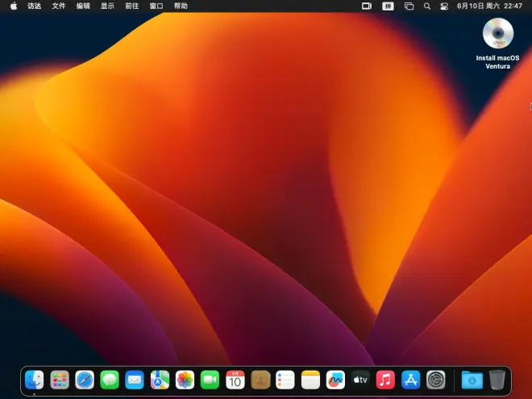Open the 前往 menu
Screen dimensions: 532x399
click(x=132, y=6)
